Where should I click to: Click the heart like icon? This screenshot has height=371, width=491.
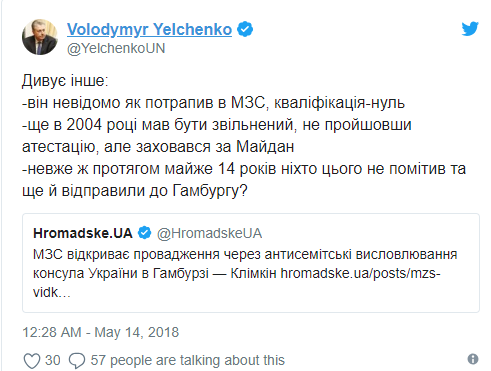click(x=32, y=361)
